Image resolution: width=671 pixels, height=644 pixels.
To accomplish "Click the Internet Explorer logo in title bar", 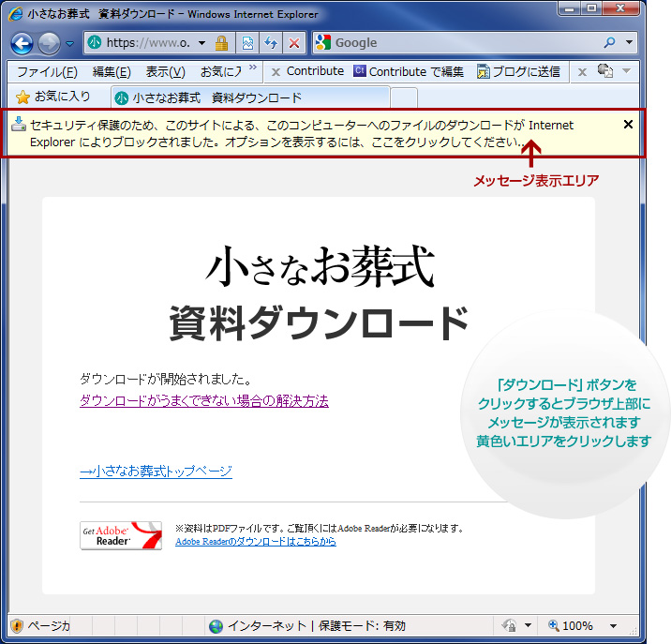I will (x=16, y=14).
